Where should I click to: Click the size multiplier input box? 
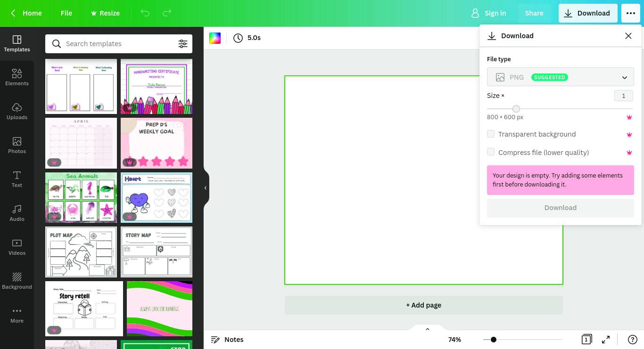(624, 96)
